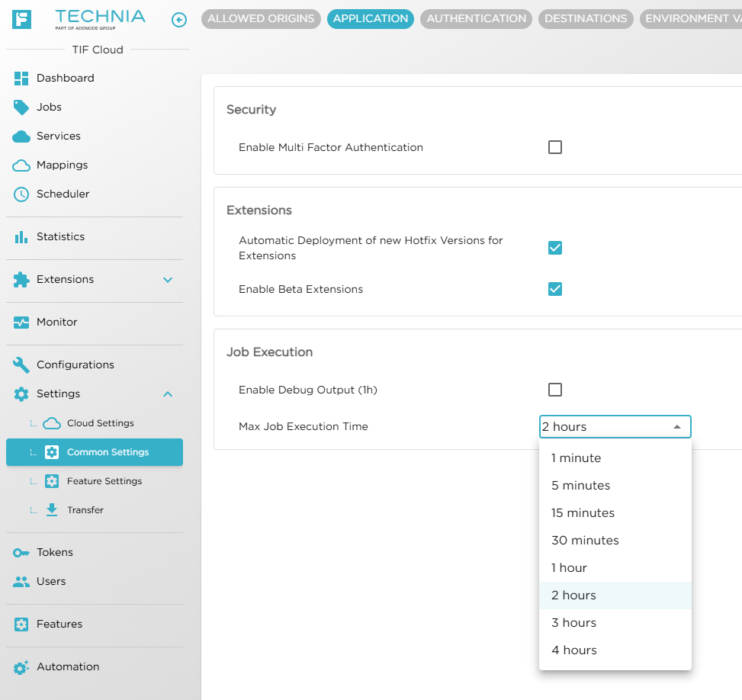
Task: Go to Configurations in sidebar
Action: click(75, 365)
